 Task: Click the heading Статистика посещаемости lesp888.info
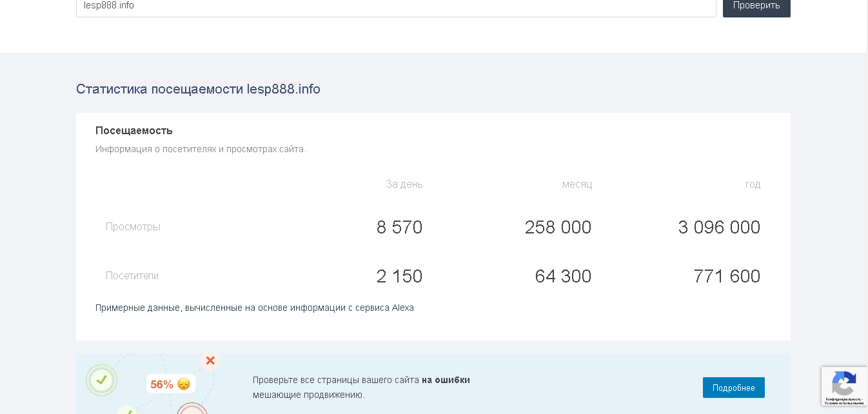tap(198, 89)
